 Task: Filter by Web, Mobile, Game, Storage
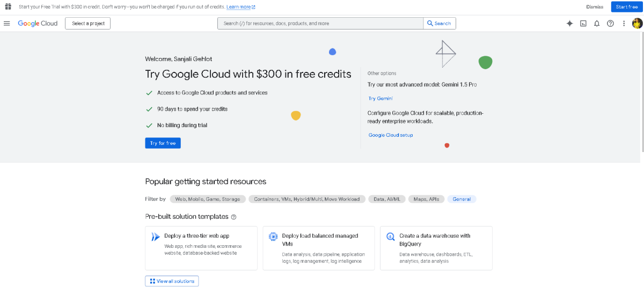click(x=208, y=199)
